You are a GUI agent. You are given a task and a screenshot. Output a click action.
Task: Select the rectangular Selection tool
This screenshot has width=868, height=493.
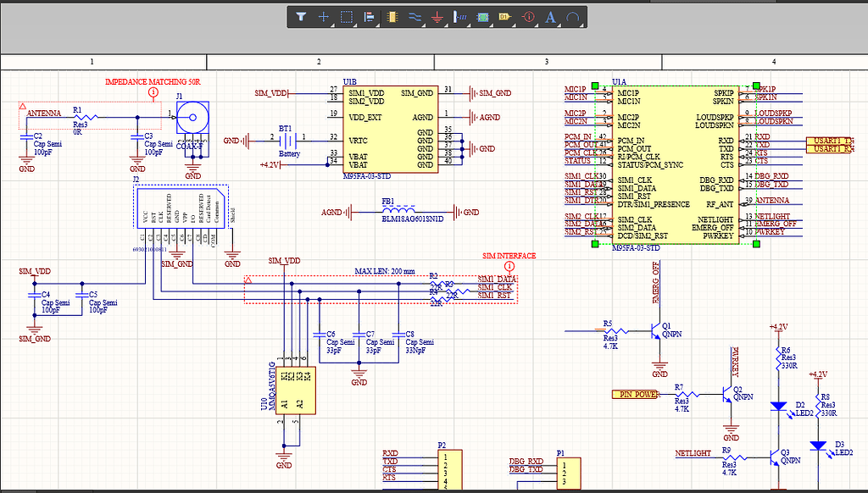(346, 16)
